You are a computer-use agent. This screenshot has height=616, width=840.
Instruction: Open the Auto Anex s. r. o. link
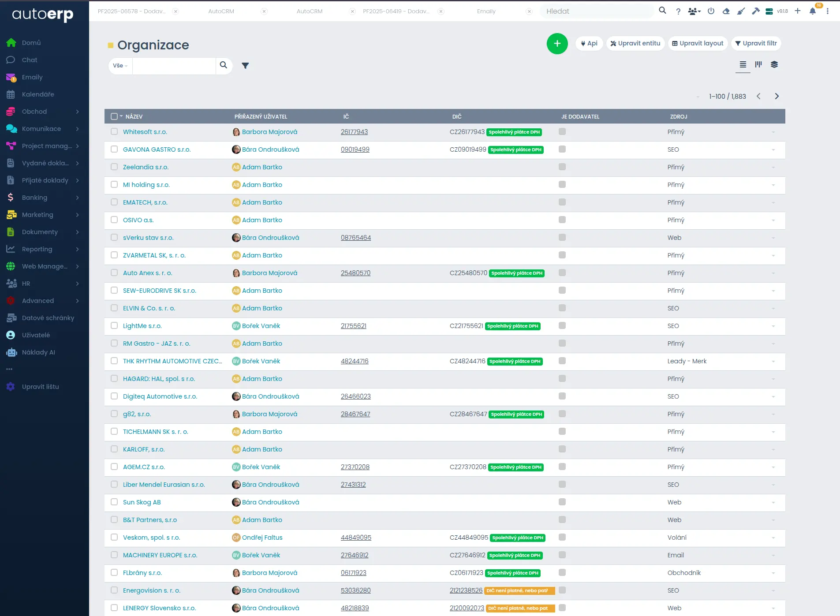click(147, 273)
